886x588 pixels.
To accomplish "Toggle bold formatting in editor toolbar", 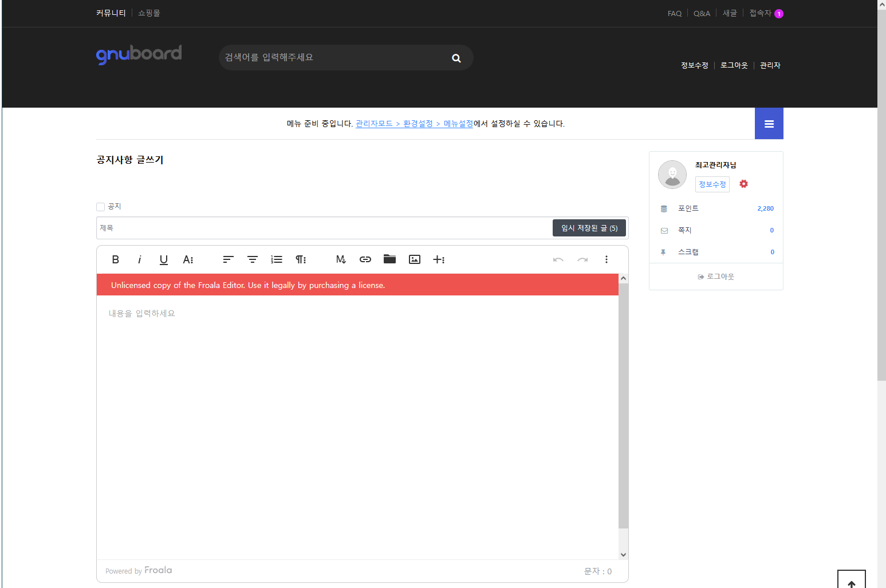I will click(x=116, y=259).
